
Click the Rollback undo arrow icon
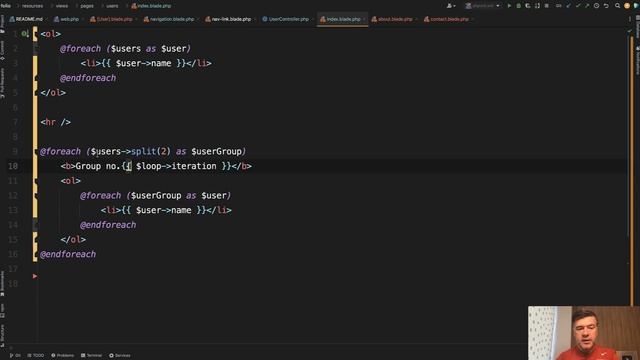click(x=606, y=6)
